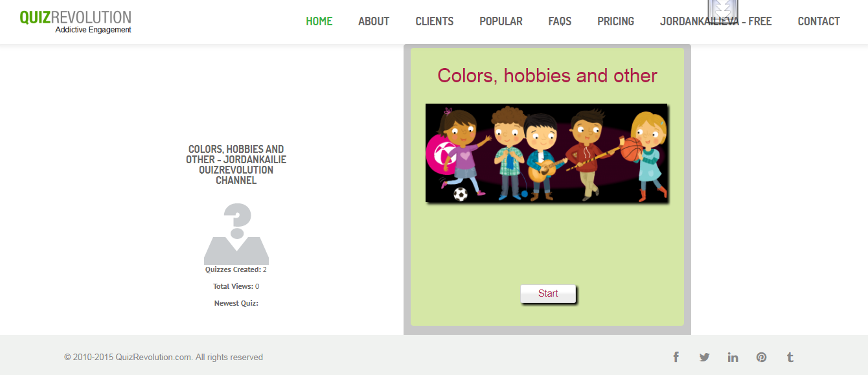Click the question mark profile avatar

click(236, 234)
